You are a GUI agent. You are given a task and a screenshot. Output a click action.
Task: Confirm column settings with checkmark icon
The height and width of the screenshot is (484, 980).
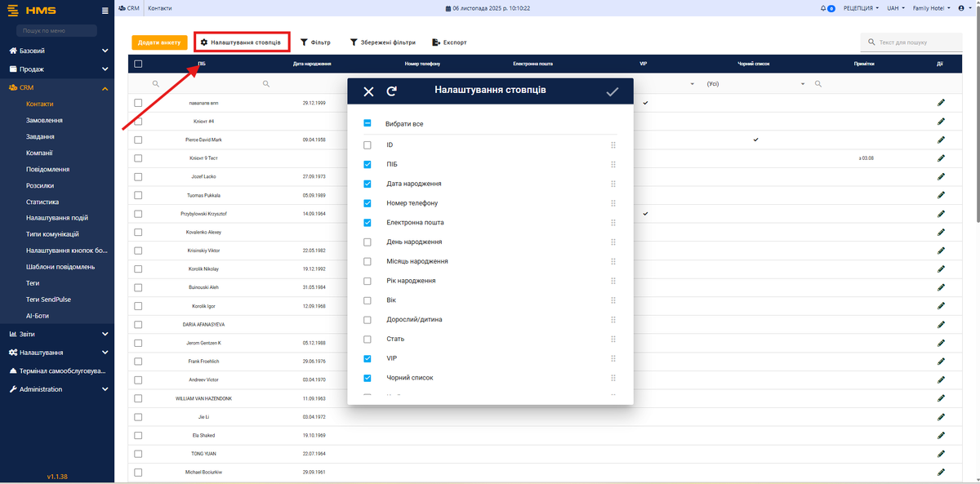tap(612, 92)
